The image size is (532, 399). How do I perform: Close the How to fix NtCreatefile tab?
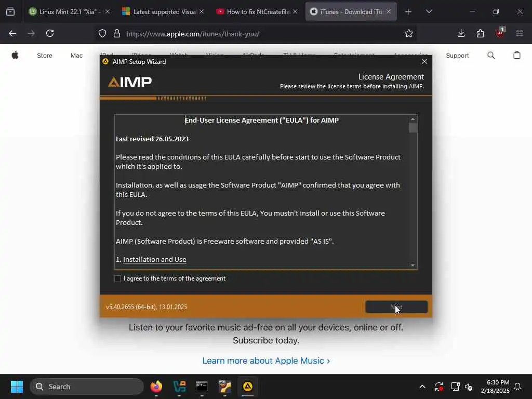(x=295, y=11)
